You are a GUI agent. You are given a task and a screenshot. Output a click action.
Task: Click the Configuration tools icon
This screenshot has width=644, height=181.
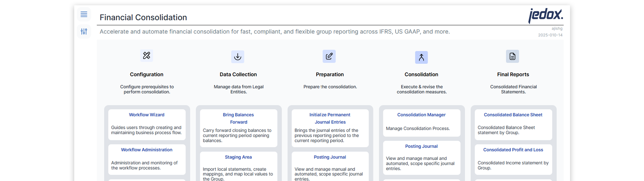[147, 55]
